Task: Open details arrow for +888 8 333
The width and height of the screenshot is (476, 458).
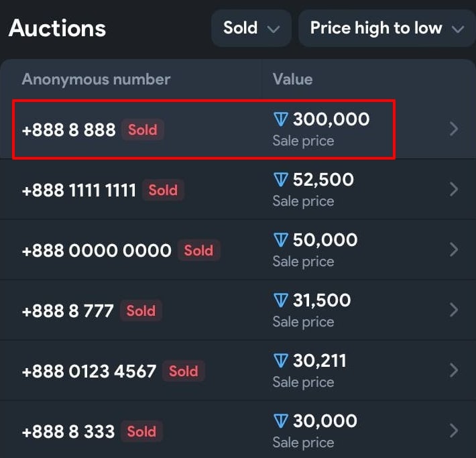Action: (x=454, y=431)
